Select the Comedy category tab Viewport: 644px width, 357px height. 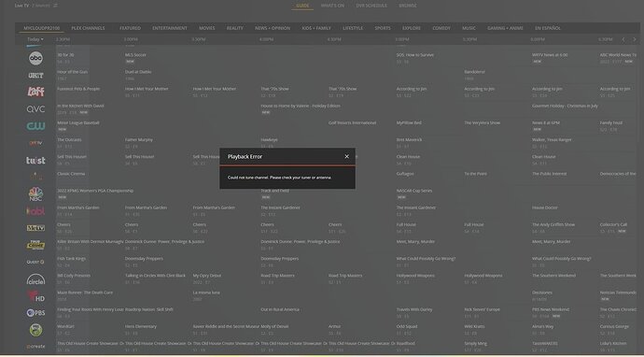(x=441, y=28)
